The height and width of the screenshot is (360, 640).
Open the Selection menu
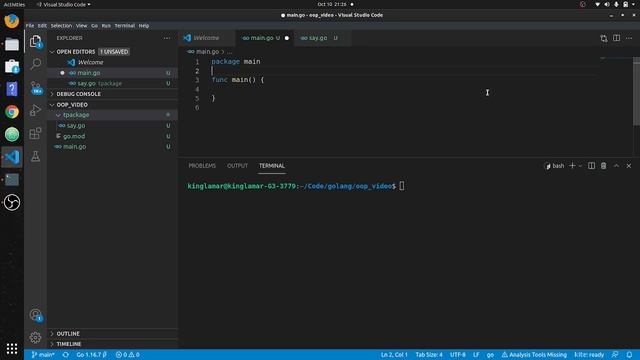click(x=61, y=25)
